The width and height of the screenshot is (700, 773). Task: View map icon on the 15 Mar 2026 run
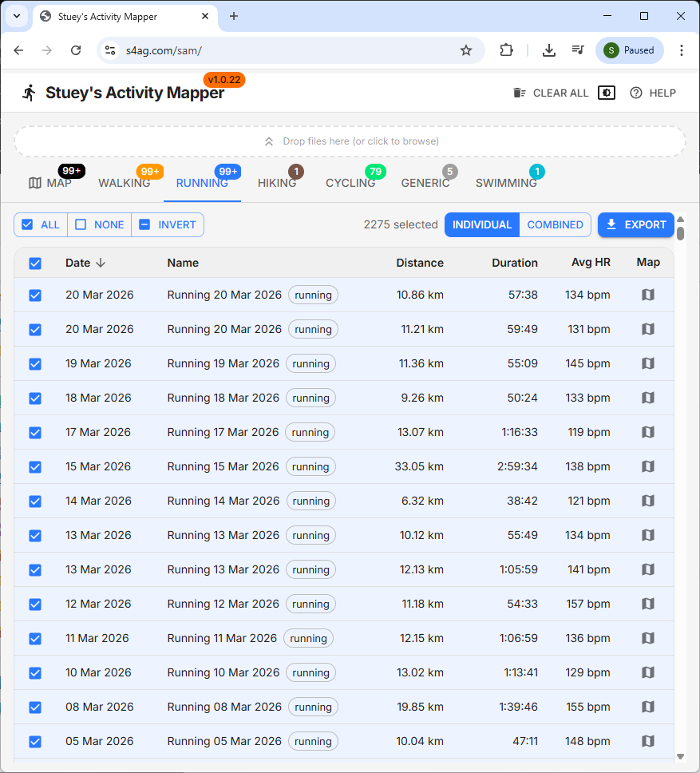[x=647, y=466]
